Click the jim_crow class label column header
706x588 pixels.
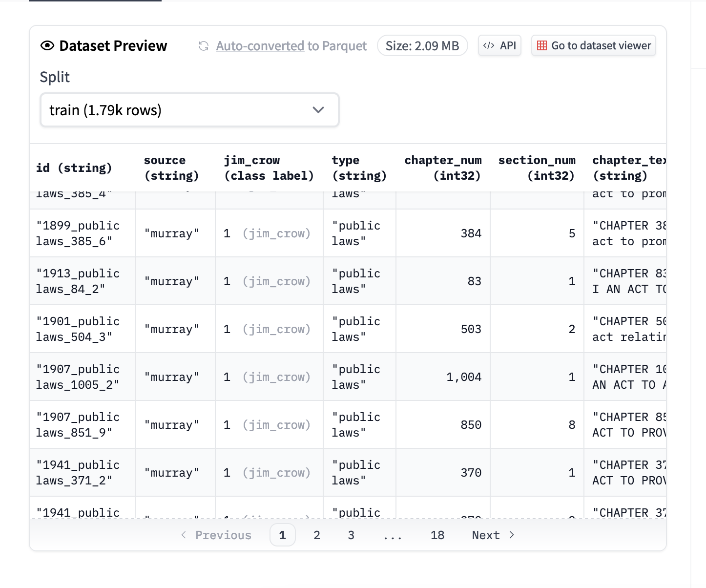(269, 168)
